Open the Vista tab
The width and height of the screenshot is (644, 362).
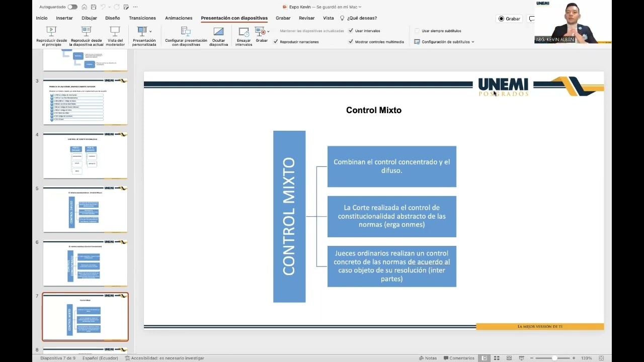[329, 18]
